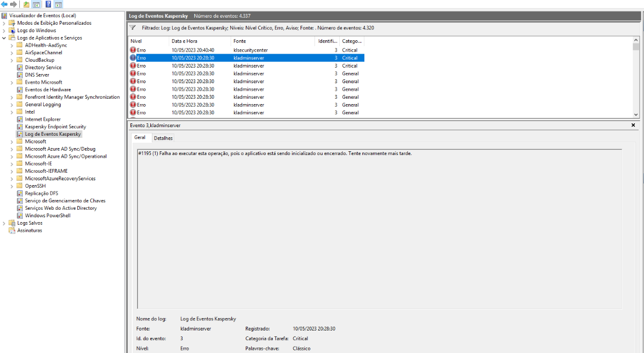Expand the ADHealth-AadSync folder
Image resolution: width=644 pixels, height=353 pixels.
(12, 45)
